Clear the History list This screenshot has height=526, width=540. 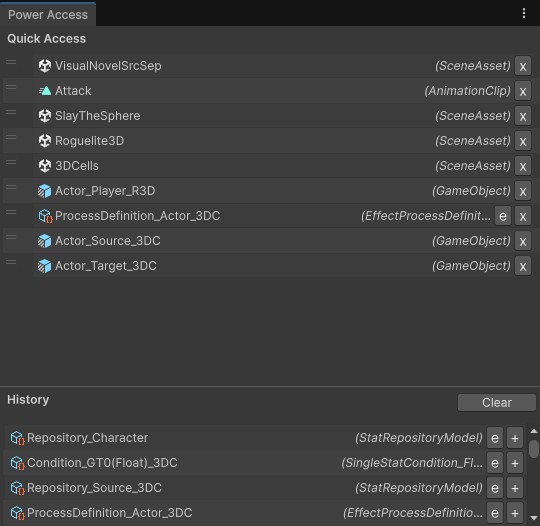[x=497, y=402]
